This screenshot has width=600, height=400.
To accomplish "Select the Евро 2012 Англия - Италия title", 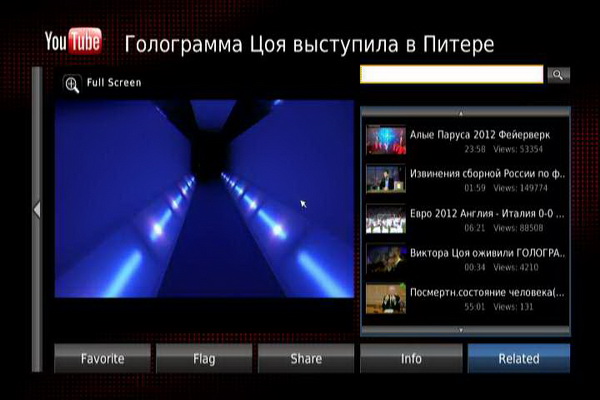I will pos(483,213).
